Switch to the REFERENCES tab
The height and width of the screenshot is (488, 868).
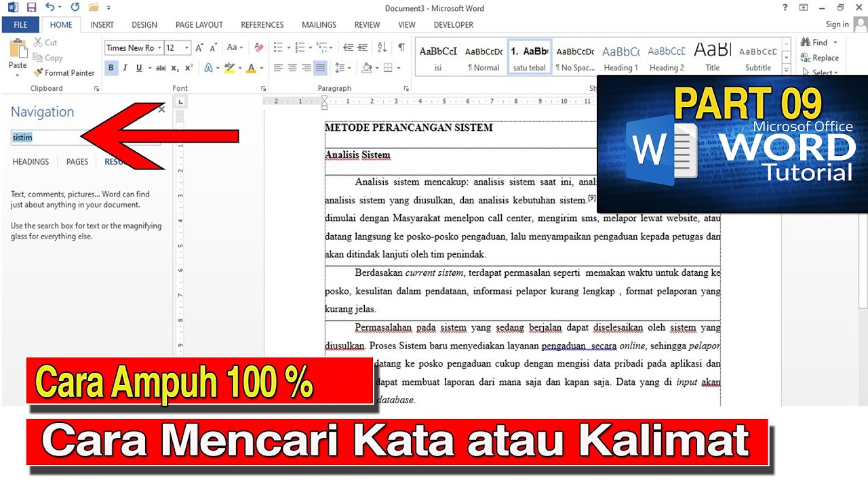(x=262, y=24)
